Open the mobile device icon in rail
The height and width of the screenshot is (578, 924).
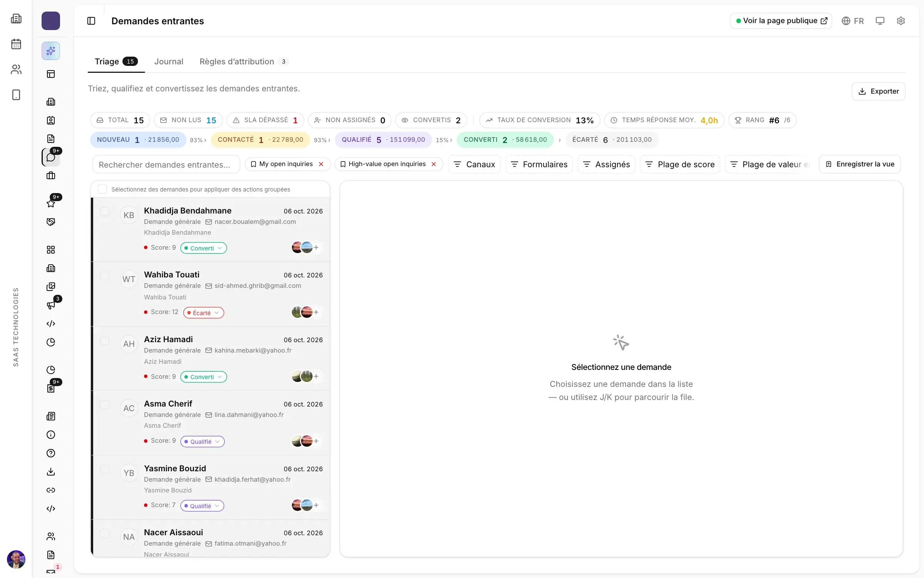point(16,95)
